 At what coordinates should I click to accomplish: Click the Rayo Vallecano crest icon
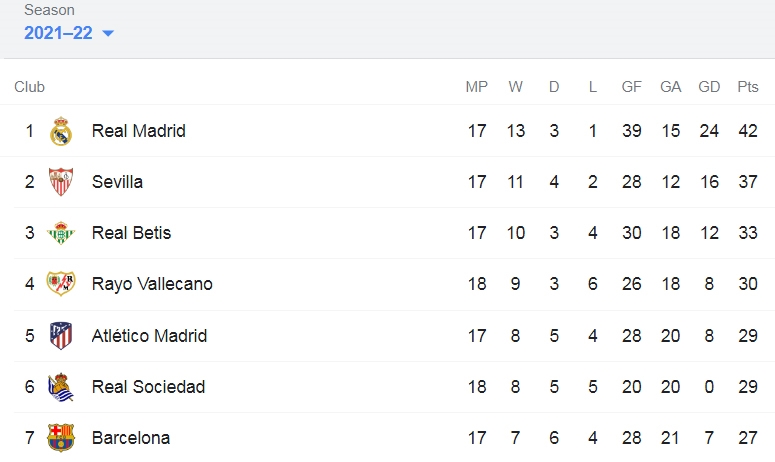pyautogui.click(x=61, y=284)
